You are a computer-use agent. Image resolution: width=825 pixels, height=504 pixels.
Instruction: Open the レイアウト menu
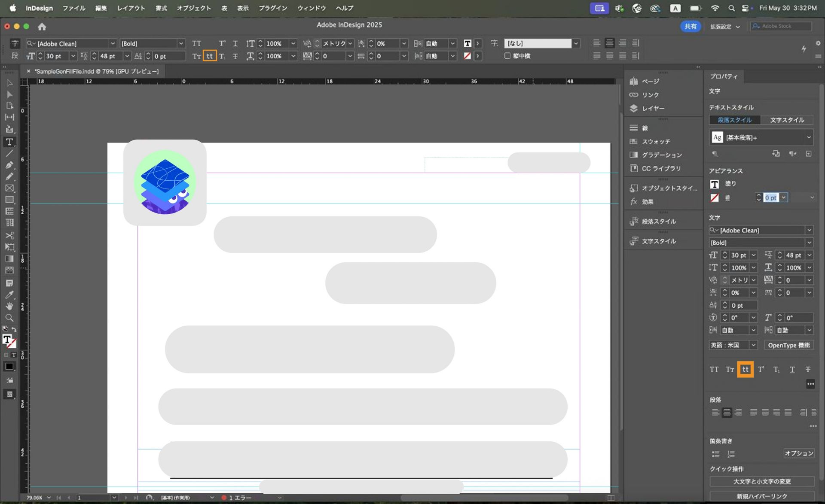[x=131, y=8]
